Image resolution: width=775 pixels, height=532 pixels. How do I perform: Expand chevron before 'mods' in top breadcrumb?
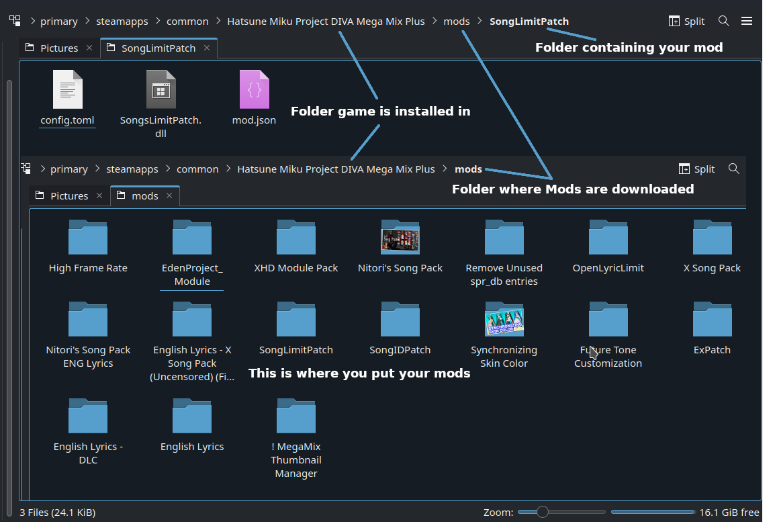click(435, 21)
